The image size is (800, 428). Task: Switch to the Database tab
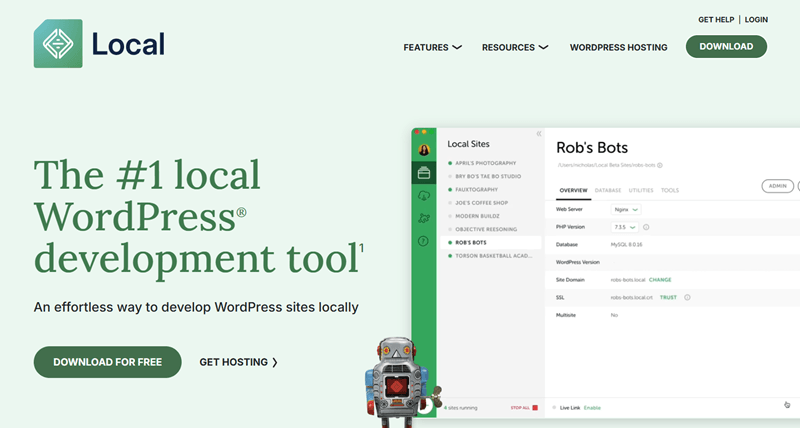click(x=608, y=190)
